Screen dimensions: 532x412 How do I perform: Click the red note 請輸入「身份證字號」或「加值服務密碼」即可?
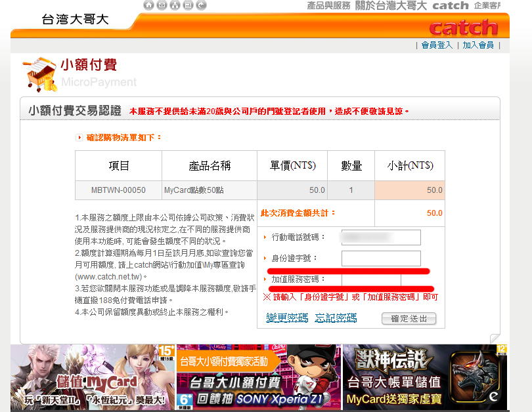click(351, 297)
